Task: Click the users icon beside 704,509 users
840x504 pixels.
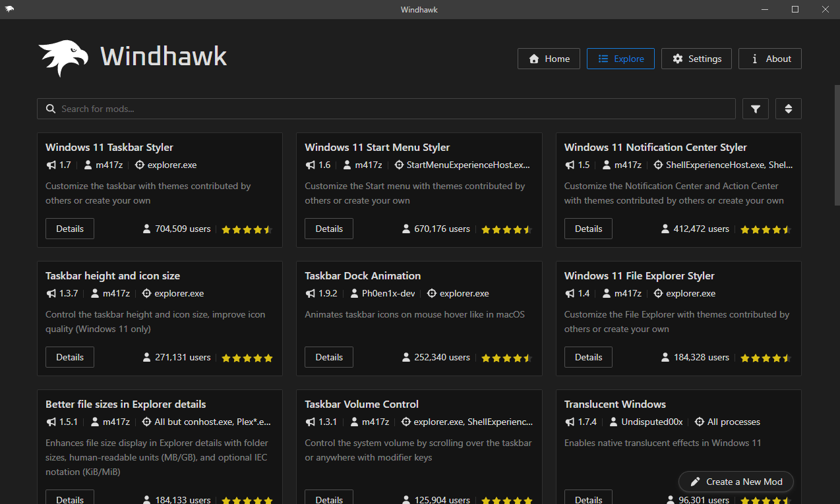Action: click(x=147, y=229)
